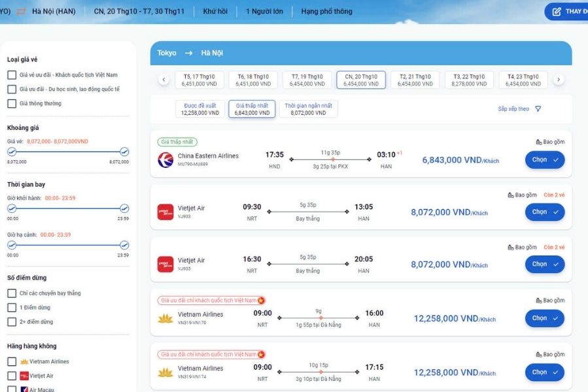Click the Vietnam flag star badge on the VN170 flight card
Image resolution: width=588 pixels, height=392 pixels.
tap(261, 301)
